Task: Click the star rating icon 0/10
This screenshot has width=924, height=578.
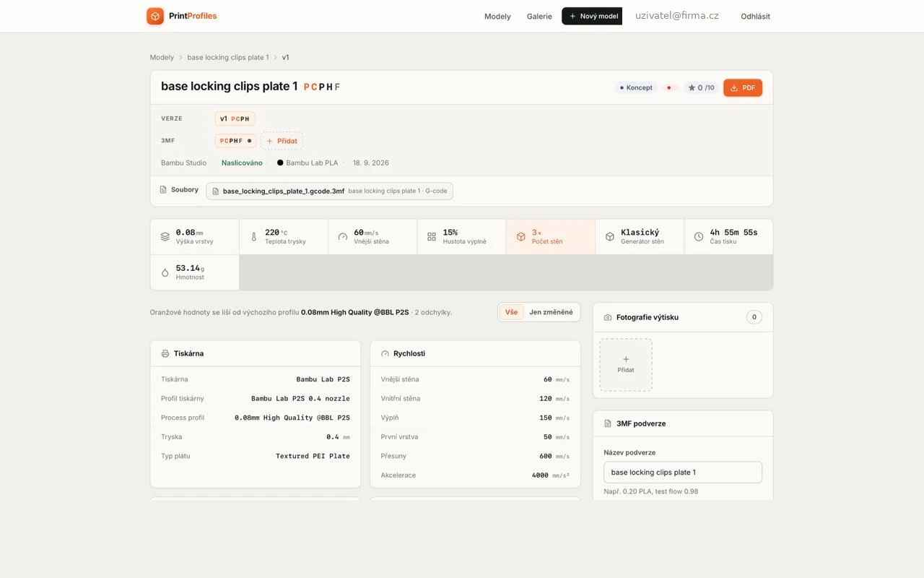Action: pyautogui.click(x=692, y=87)
